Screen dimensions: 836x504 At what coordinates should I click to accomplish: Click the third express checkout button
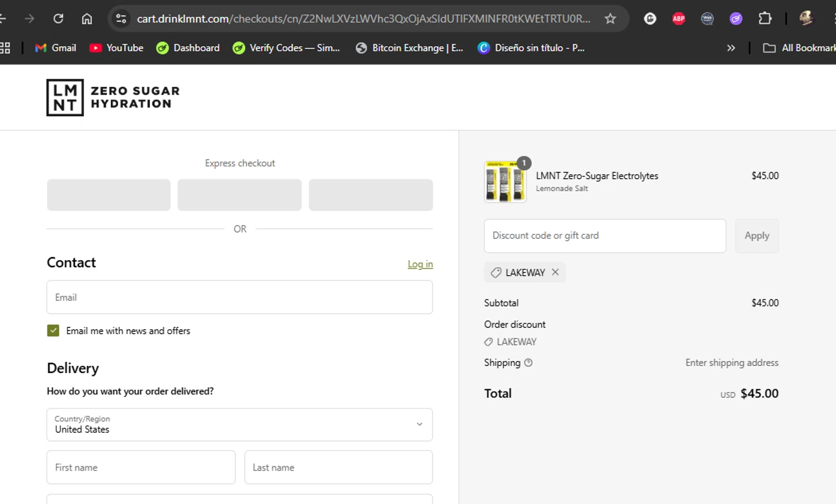coord(371,195)
